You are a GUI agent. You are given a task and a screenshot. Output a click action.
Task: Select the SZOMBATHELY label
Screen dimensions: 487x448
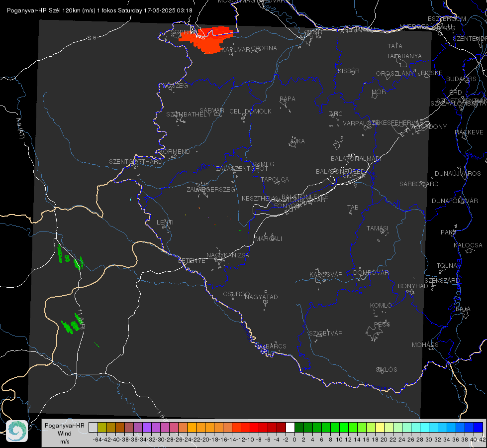(189, 114)
